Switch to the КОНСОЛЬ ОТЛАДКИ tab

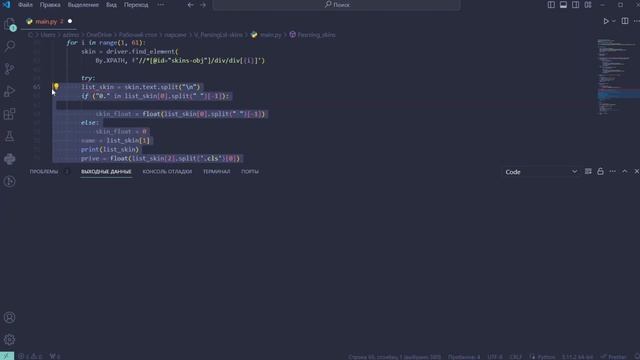167,171
